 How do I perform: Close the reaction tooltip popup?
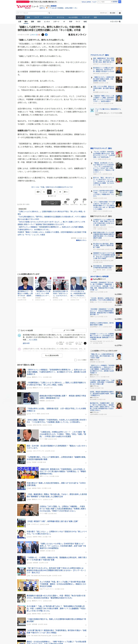(x=60, y=201)
